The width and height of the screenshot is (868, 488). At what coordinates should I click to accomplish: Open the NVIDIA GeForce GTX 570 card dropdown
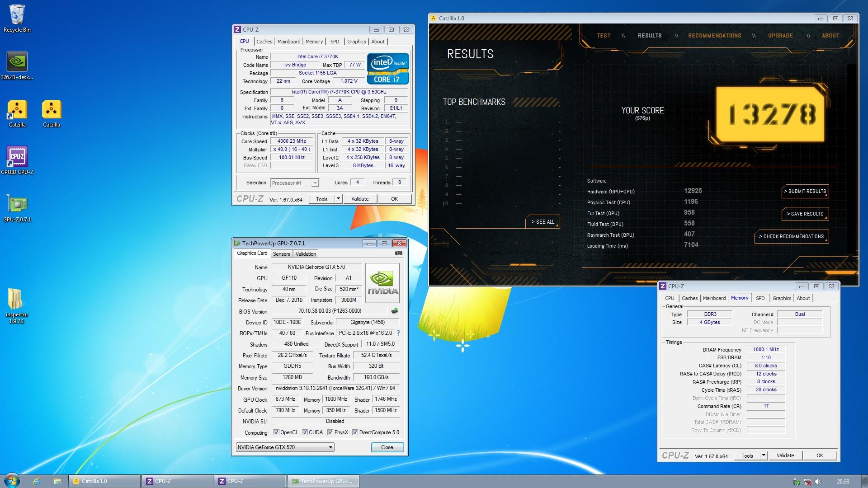pos(285,447)
